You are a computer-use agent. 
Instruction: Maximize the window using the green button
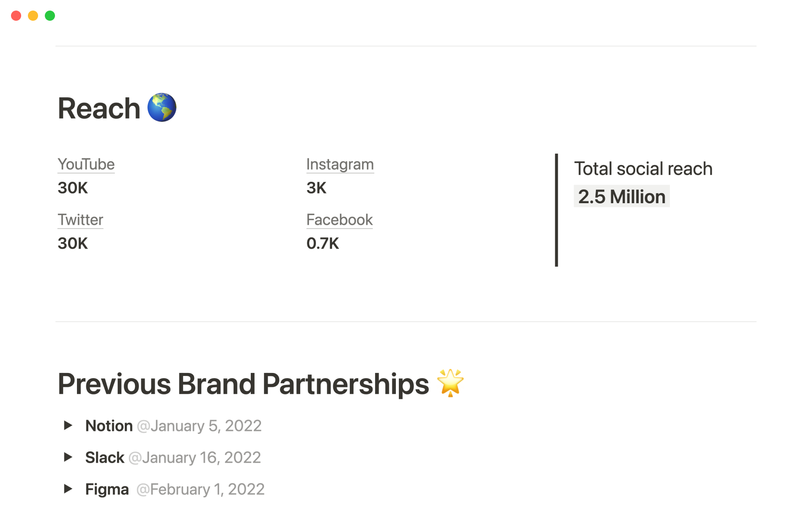tap(50, 16)
